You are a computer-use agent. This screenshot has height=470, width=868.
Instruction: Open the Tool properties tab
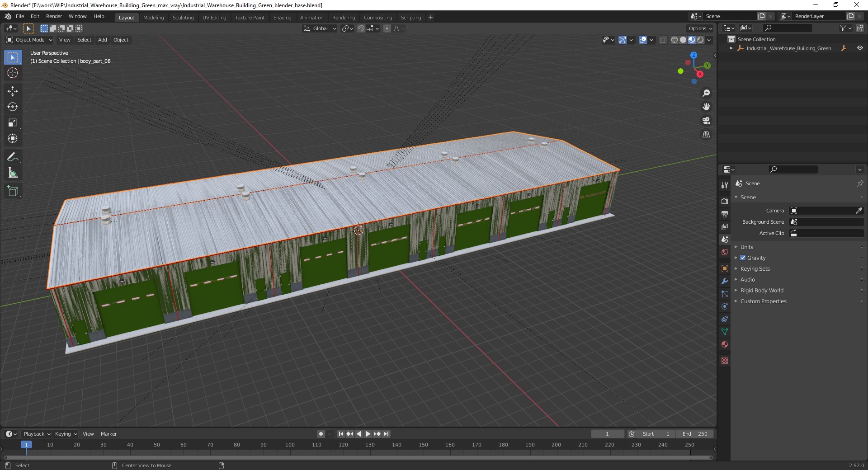[x=725, y=185]
